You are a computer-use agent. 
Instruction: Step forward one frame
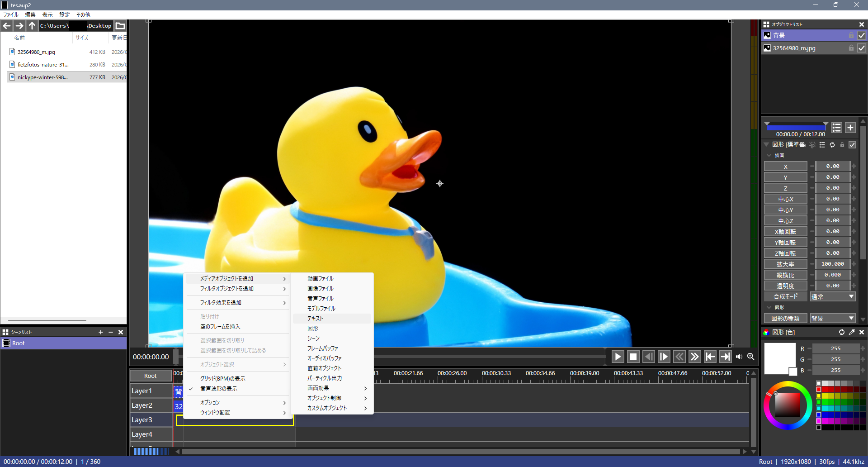pyautogui.click(x=664, y=357)
